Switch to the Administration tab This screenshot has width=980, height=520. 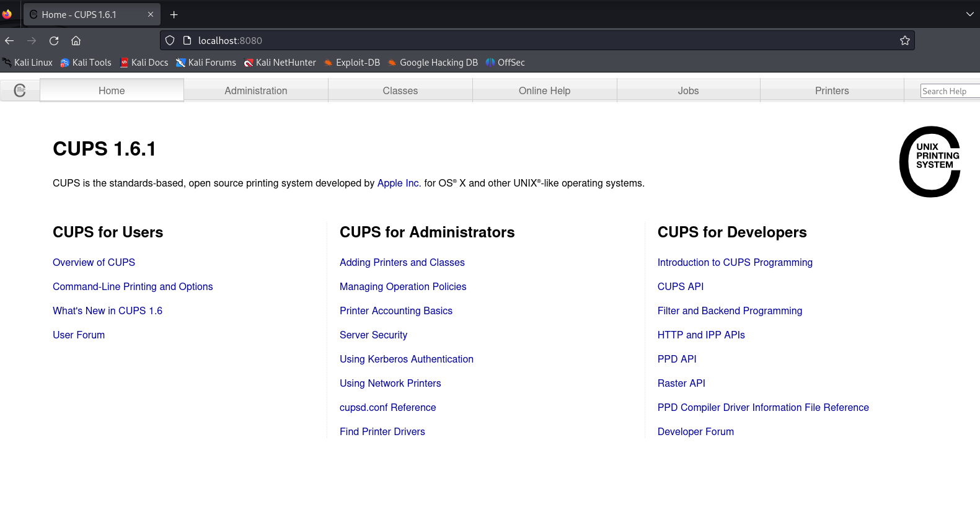click(x=255, y=90)
